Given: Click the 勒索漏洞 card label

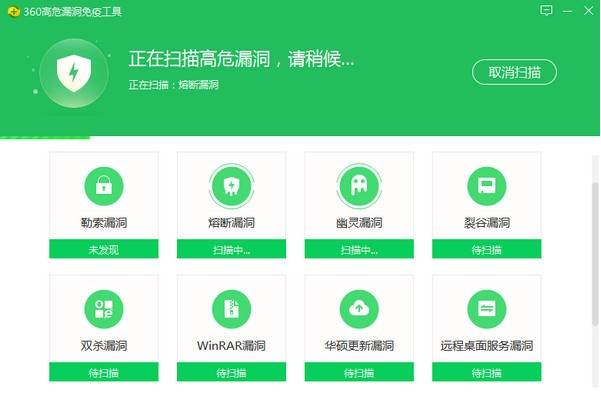Looking at the screenshot, I should click(103, 223).
